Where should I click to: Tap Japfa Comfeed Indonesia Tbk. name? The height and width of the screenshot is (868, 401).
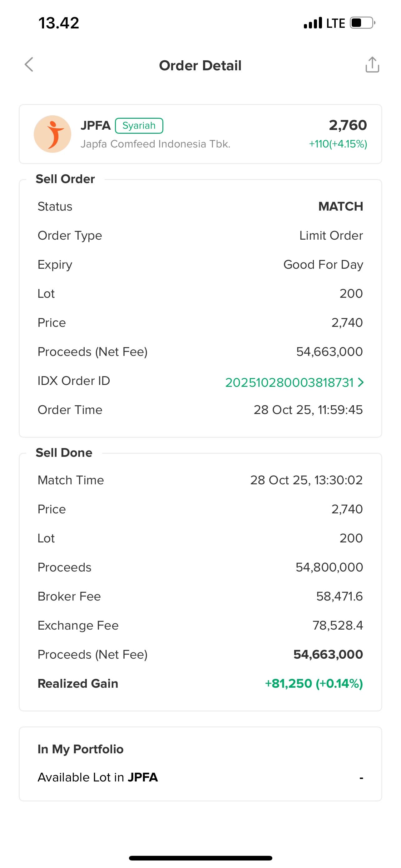tap(155, 144)
